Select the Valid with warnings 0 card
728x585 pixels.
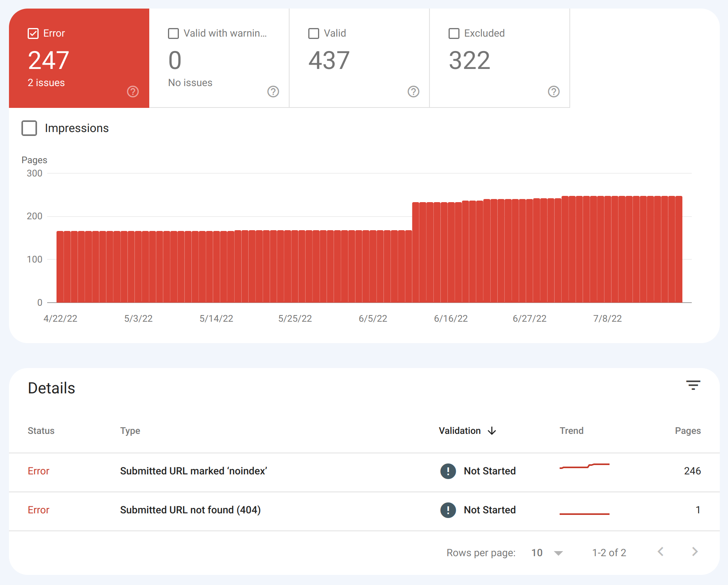tap(219, 58)
